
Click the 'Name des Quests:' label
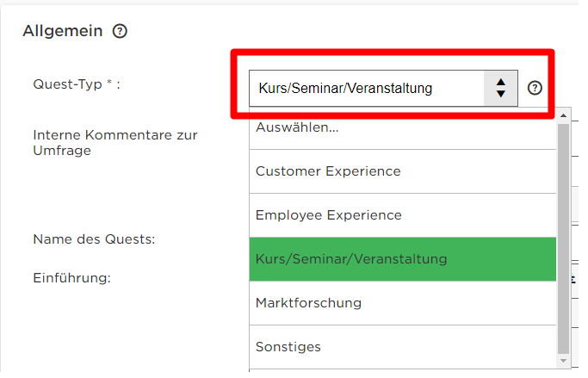click(x=94, y=239)
